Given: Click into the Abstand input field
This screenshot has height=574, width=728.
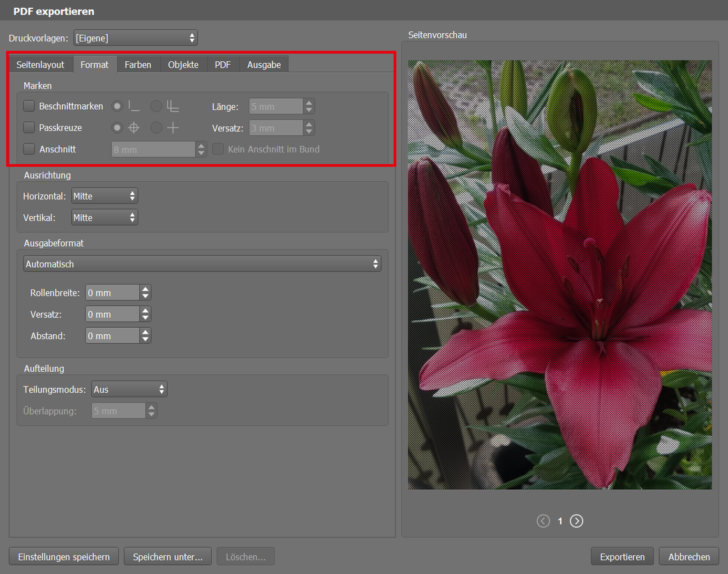Looking at the screenshot, I should point(112,336).
